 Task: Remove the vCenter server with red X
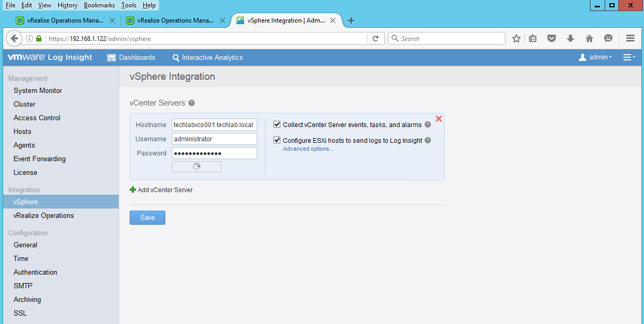pyautogui.click(x=439, y=119)
